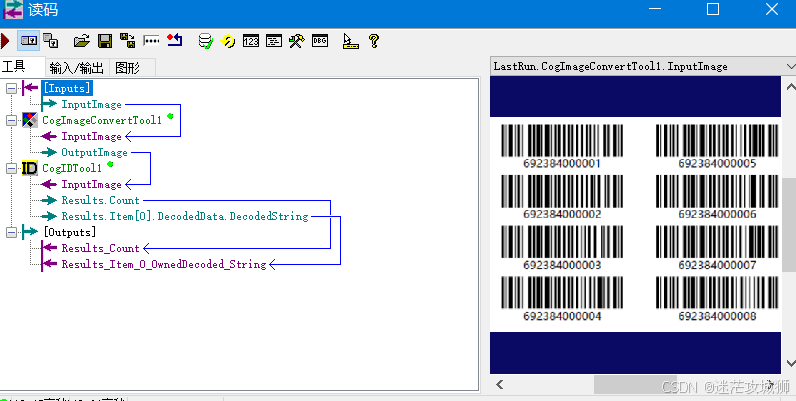Viewport: 796px width, 401px height.
Task: Click barcode labeled 692384000008
Action: pyautogui.click(x=717, y=293)
